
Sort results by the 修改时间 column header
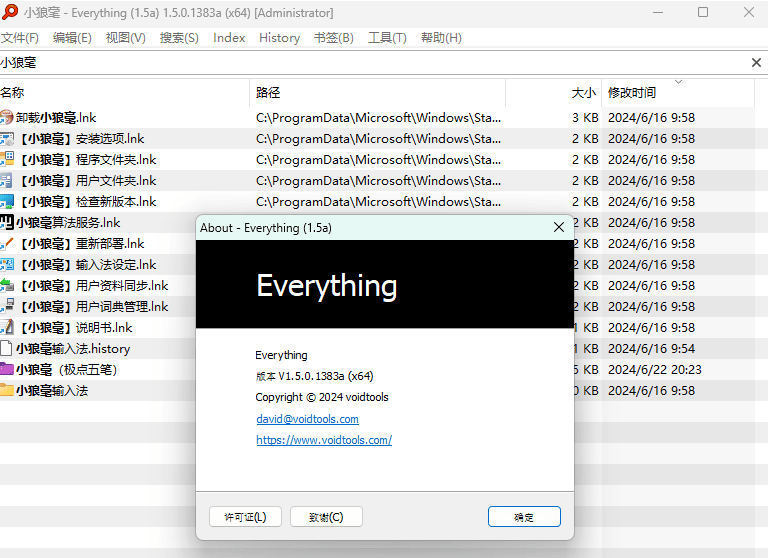632,93
